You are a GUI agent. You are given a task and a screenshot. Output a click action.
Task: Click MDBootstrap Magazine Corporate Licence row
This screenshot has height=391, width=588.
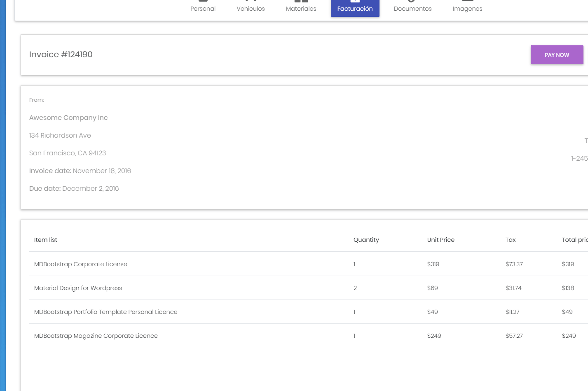pyautogui.click(x=96, y=336)
